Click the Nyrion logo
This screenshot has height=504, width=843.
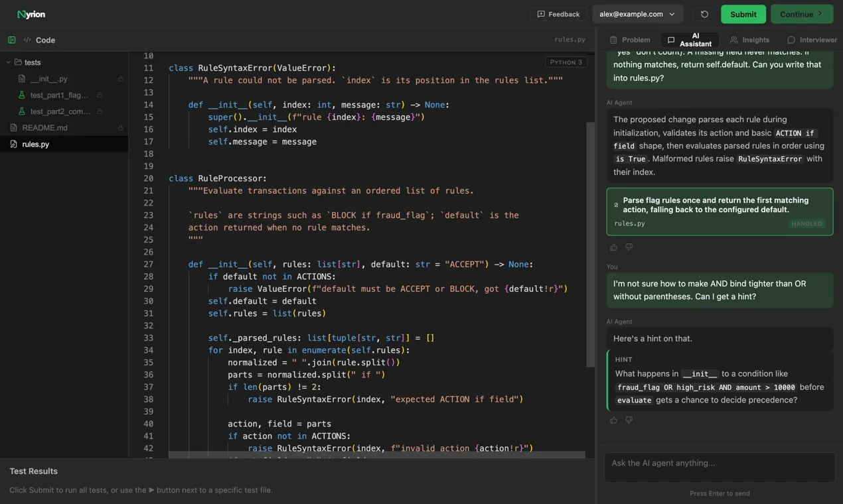coord(31,14)
